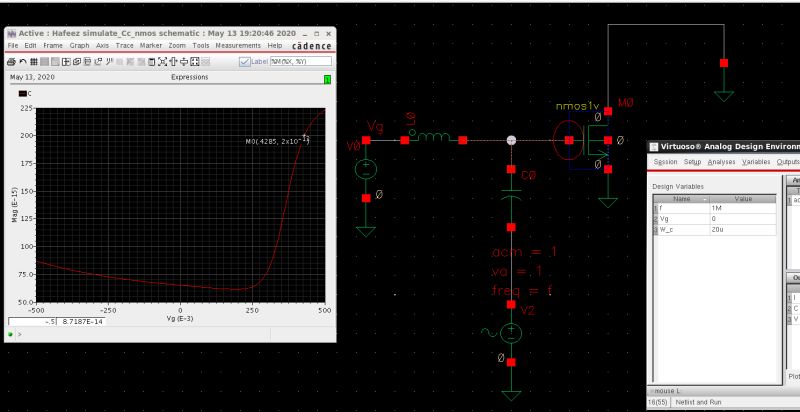Open the Setup menu in Virtuoso ADE

tap(693, 162)
